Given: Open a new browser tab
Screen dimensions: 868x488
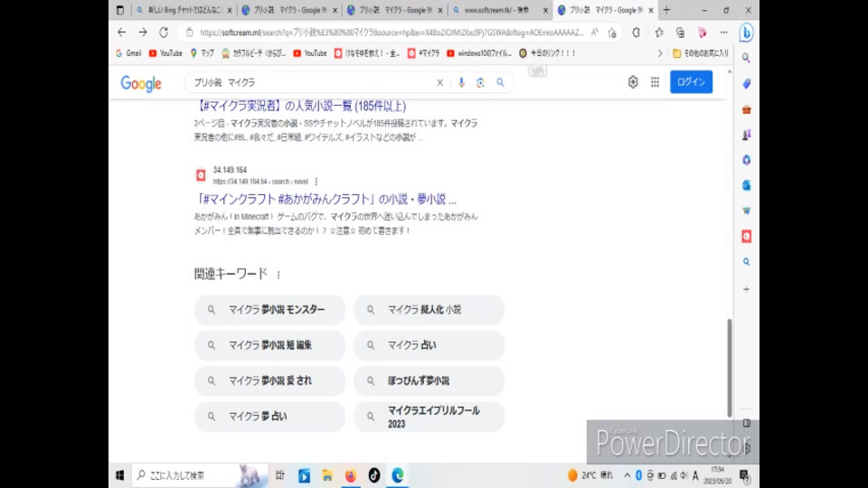Looking at the screenshot, I should [666, 10].
